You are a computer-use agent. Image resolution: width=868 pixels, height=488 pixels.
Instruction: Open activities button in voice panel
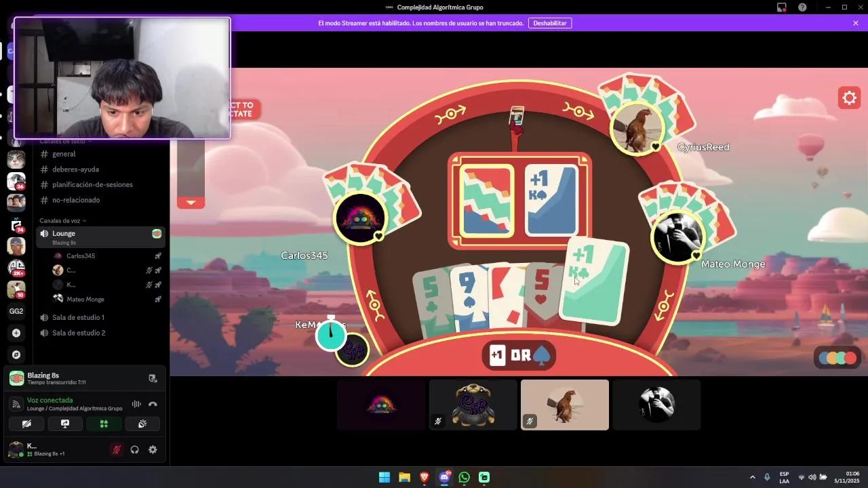click(104, 424)
